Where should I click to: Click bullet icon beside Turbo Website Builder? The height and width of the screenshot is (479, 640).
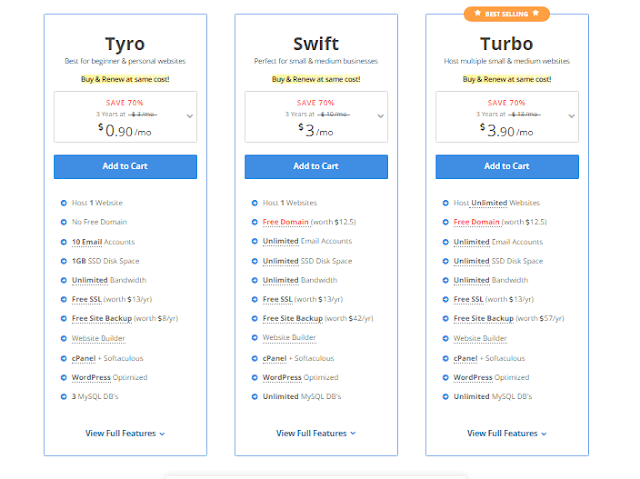446,338
